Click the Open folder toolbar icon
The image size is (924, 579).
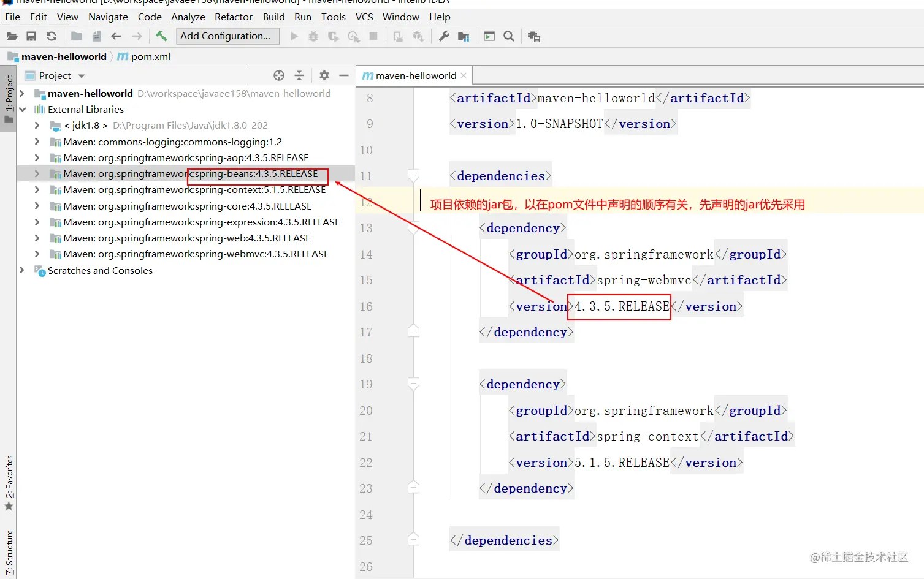tap(12, 37)
